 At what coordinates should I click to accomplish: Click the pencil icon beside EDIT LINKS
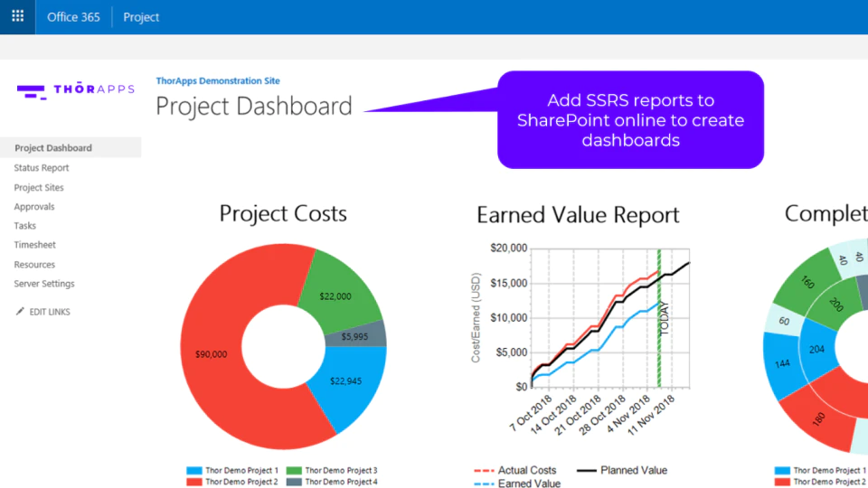point(20,312)
